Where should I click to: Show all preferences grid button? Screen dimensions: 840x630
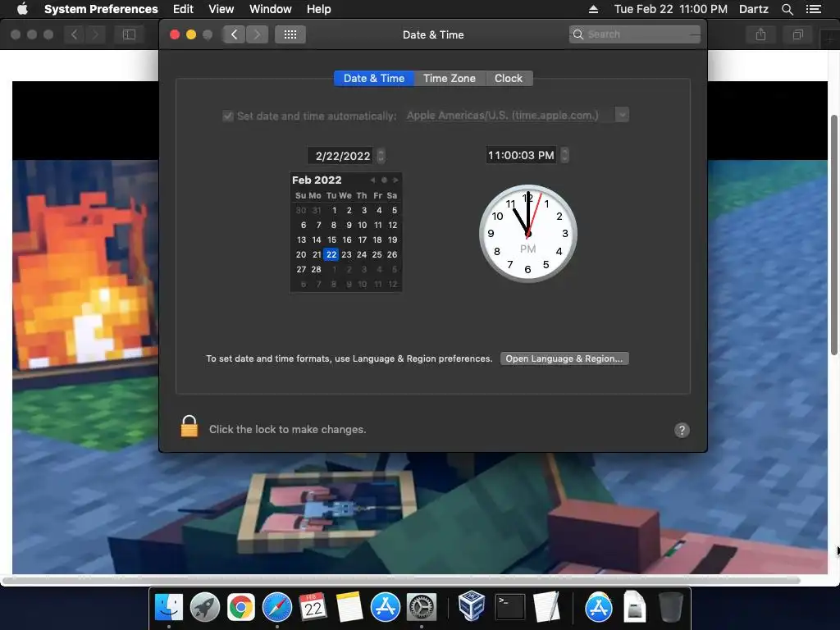coord(290,34)
